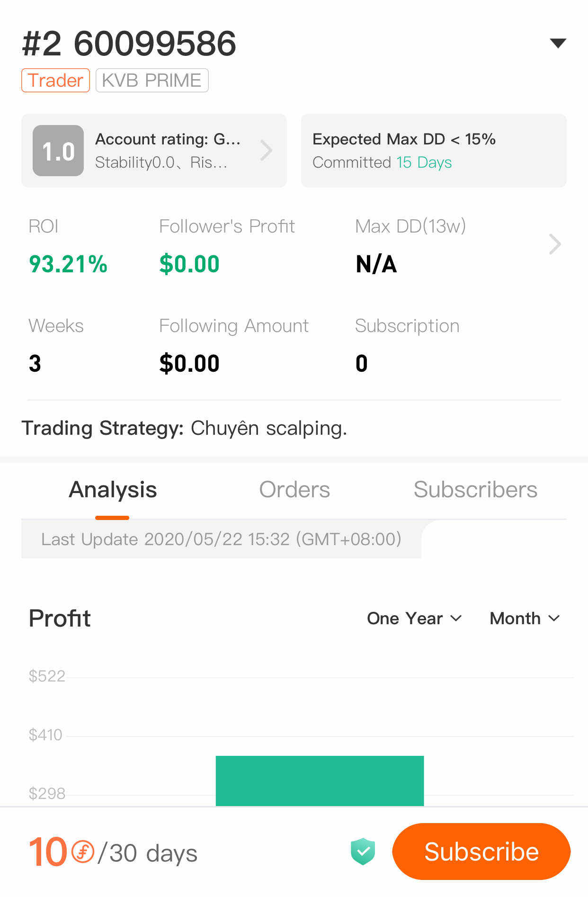Viewport: 588px width, 897px height.
Task: Tap the green 15 Days committed link
Action: [x=424, y=162]
